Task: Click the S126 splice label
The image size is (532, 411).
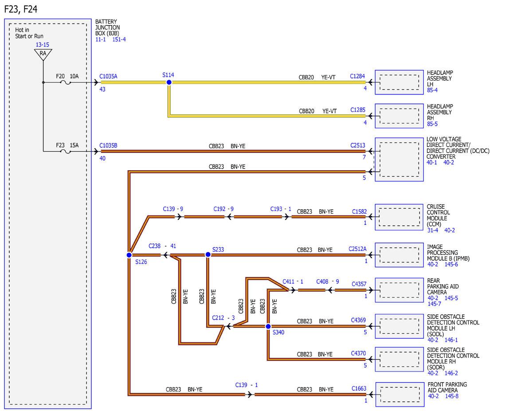Action: pos(141,262)
